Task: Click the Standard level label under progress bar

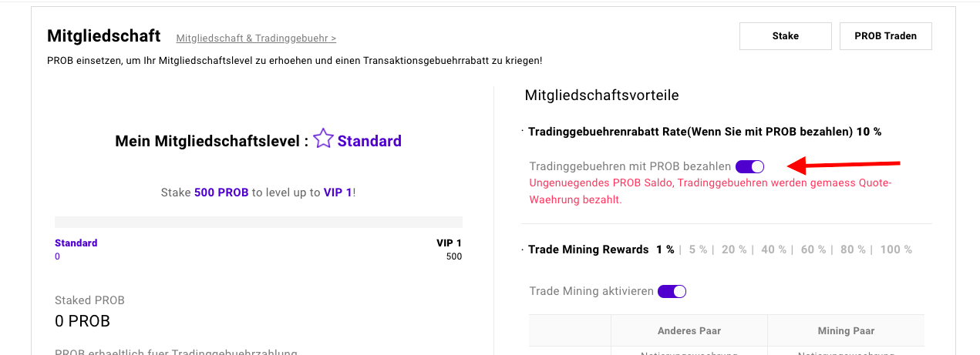Action: click(76, 243)
